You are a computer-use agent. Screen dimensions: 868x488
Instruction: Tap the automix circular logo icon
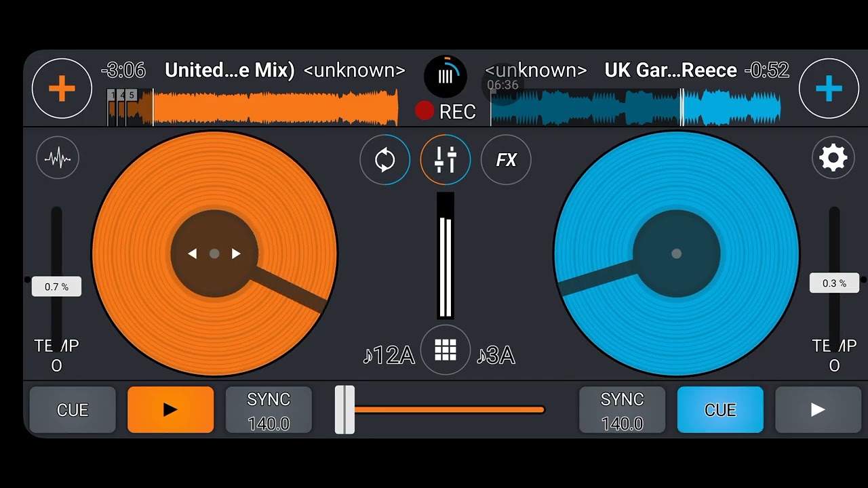point(446,76)
